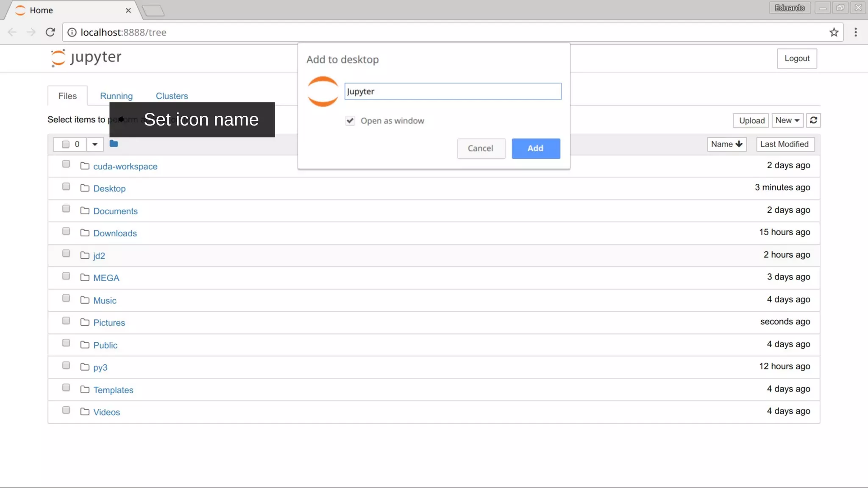Switch to the Clusters tab

tap(172, 96)
